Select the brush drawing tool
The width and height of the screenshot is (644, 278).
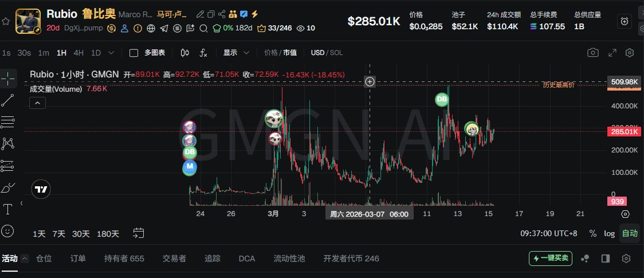[8, 187]
